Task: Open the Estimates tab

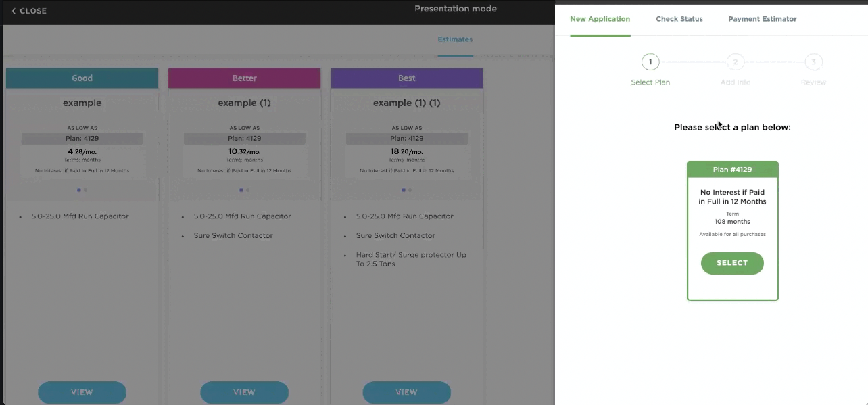Action: coord(455,39)
